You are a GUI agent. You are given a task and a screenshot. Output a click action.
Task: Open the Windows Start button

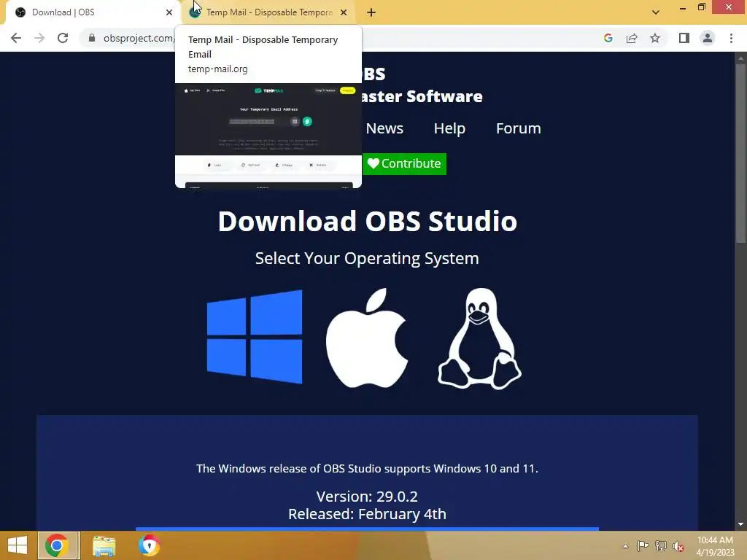coord(18,545)
